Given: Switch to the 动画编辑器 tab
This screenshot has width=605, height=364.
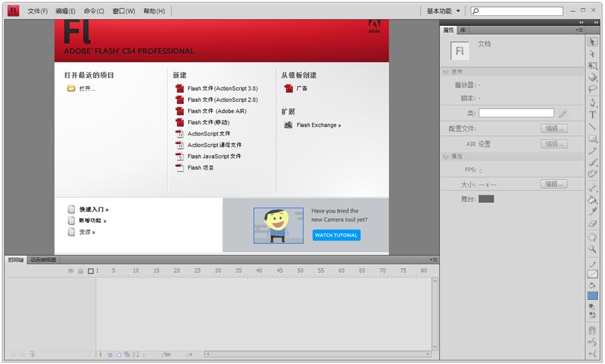Looking at the screenshot, I should [x=43, y=260].
